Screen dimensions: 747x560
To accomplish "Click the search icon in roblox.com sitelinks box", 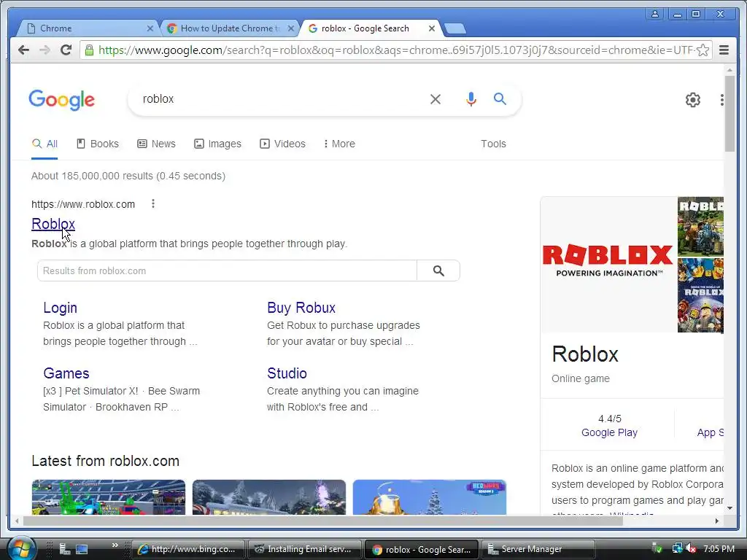I will point(438,271).
